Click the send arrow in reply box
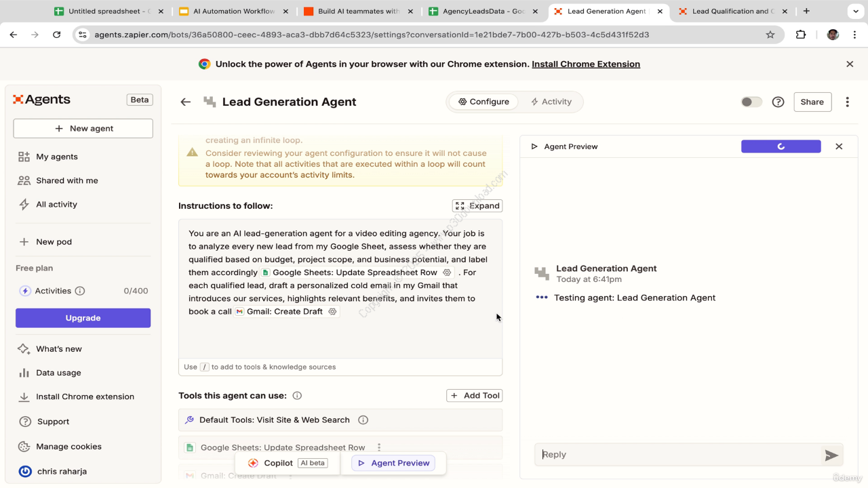The width and height of the screenshot is (868, 488). (x=831, y=455)
